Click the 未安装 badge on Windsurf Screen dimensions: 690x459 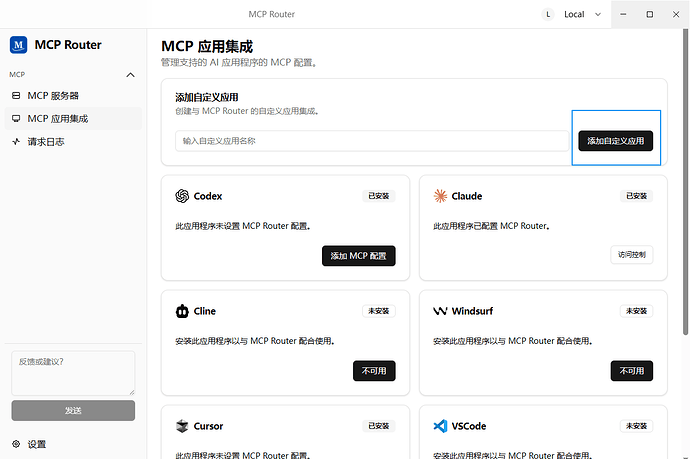click(x=636, y=311)
